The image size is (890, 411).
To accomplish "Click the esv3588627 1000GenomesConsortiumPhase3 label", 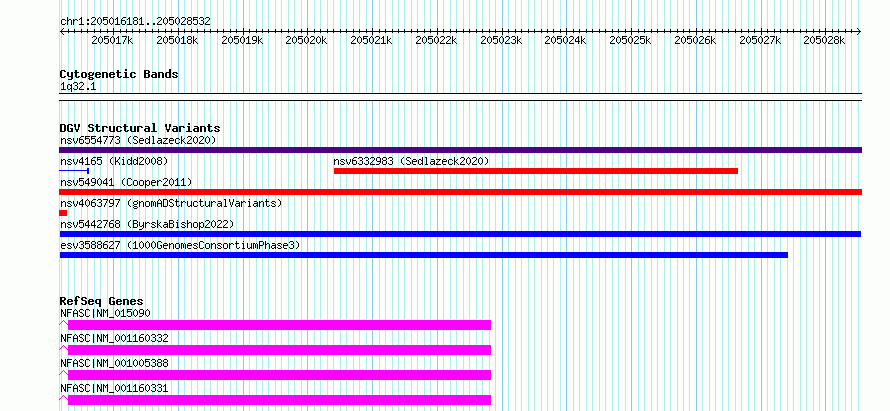I will point(180,245).
